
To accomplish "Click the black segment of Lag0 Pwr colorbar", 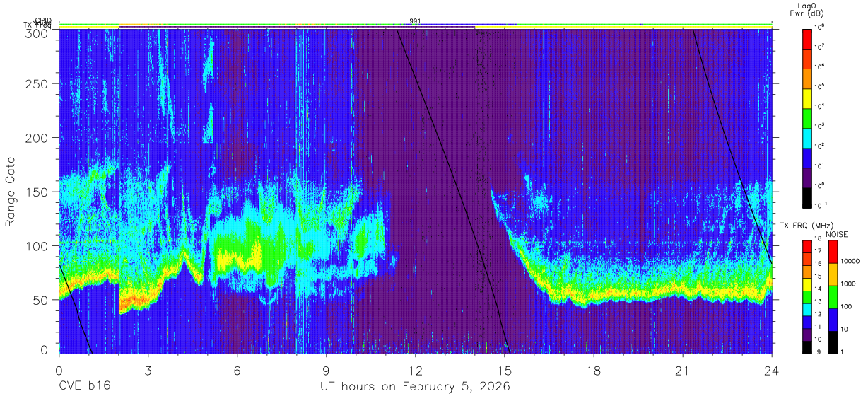I will [x=807, y=197].
